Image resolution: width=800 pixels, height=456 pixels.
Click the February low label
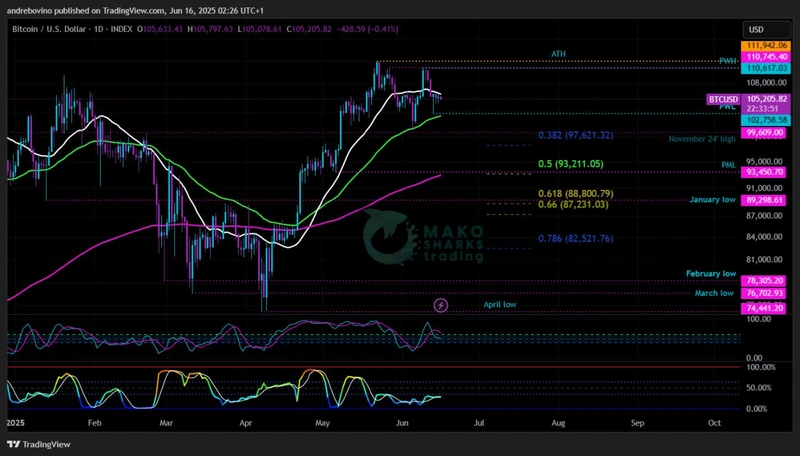711,273
